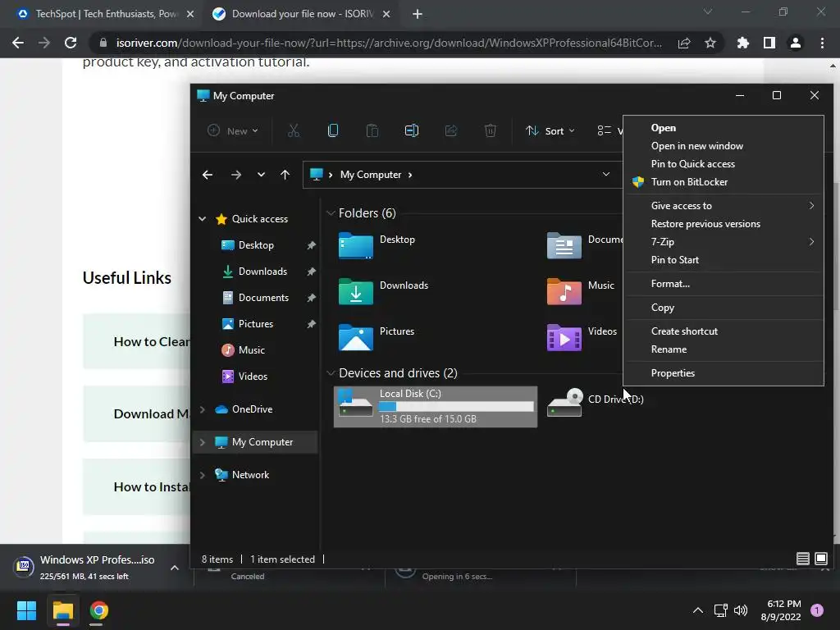Click the Paste clipboard icon in Explorer toolbar
Screen dimensions: 840x630
pyautogui.click(x=372, y=130)
